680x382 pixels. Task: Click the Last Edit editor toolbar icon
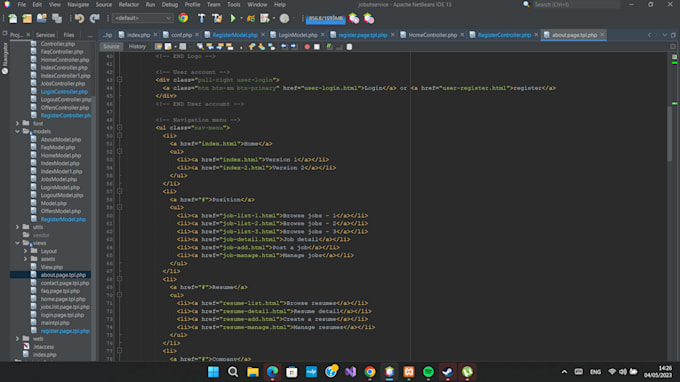pyautogui.click(x=158, y=46)
